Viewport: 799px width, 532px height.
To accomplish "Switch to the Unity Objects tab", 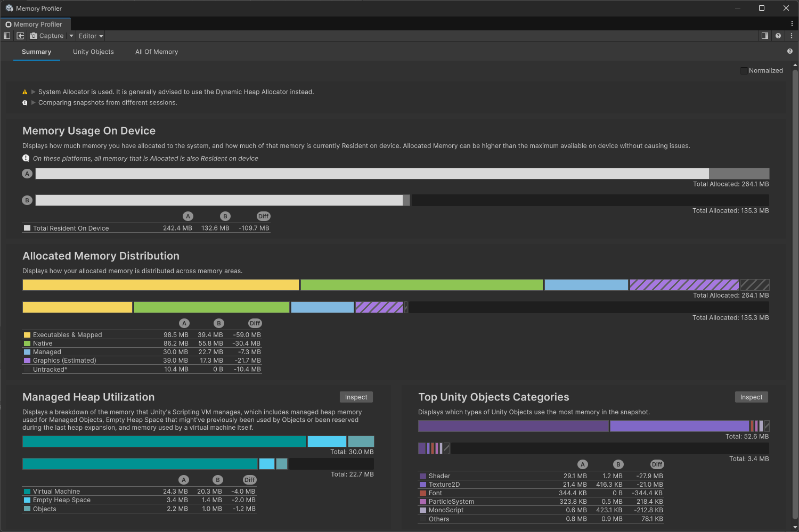I will 93,52.
